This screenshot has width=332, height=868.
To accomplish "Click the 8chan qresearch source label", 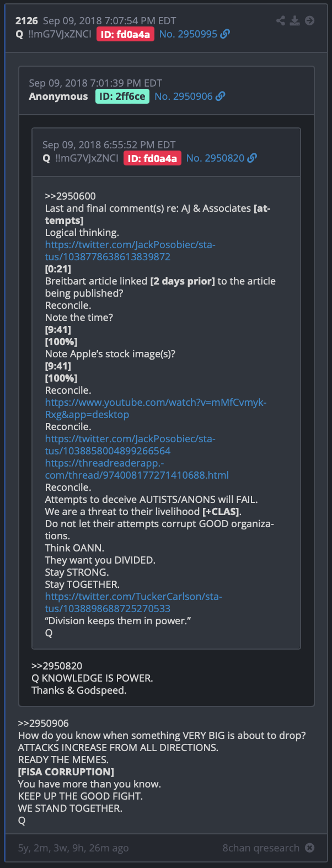I will click(x=261, y=848).
